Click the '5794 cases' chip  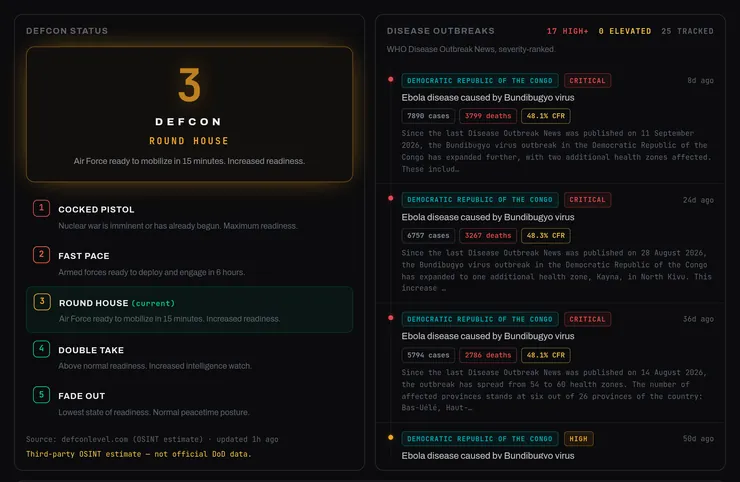428,355
